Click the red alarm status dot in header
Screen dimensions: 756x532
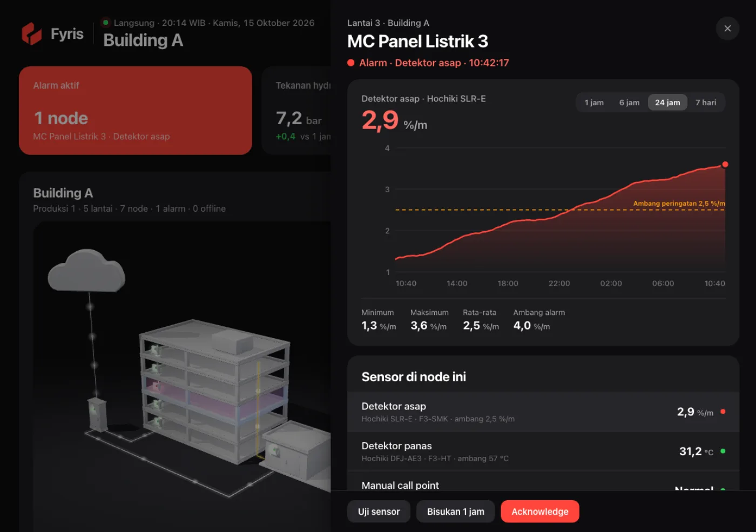pos(351,63)
